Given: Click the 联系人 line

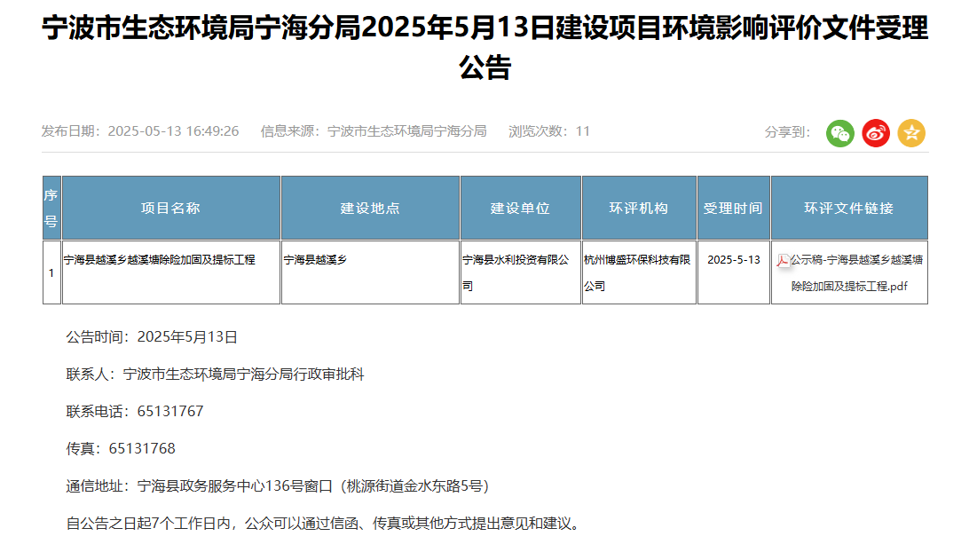Looking at the screenshot, I should tap(215, 375).
